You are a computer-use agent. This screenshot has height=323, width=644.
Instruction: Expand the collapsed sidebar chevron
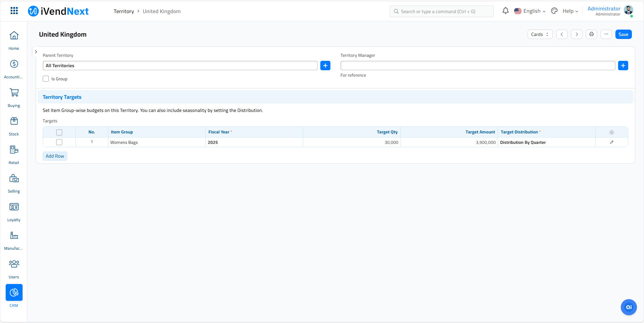pos(36,52)
